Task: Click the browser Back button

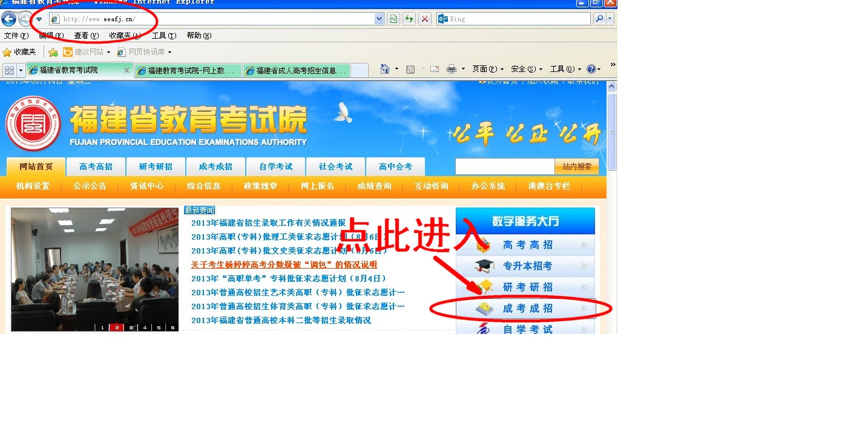Action: [9, 19]
